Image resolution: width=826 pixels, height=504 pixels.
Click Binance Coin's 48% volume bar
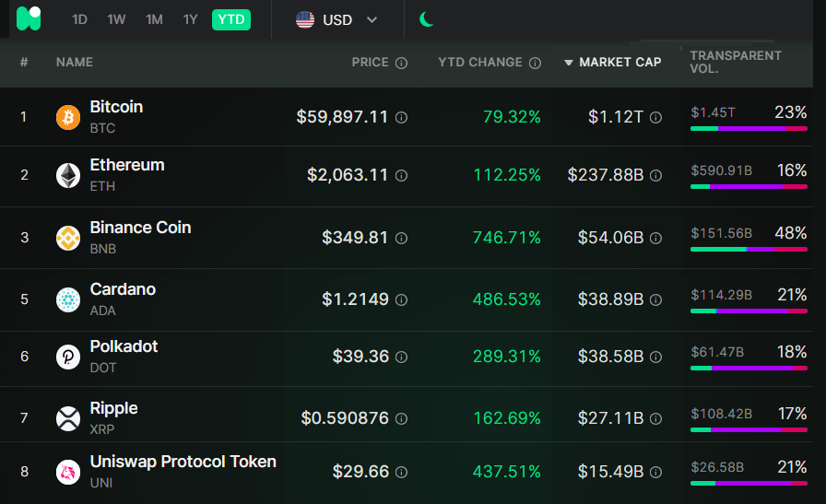[x=749, y=249]
